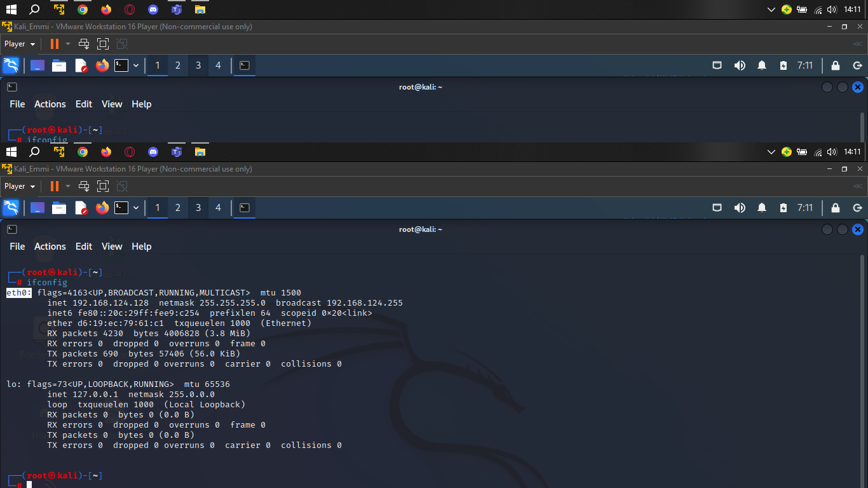Open Wi-Fi settings in the upper Windows system tray

(818, 10)
